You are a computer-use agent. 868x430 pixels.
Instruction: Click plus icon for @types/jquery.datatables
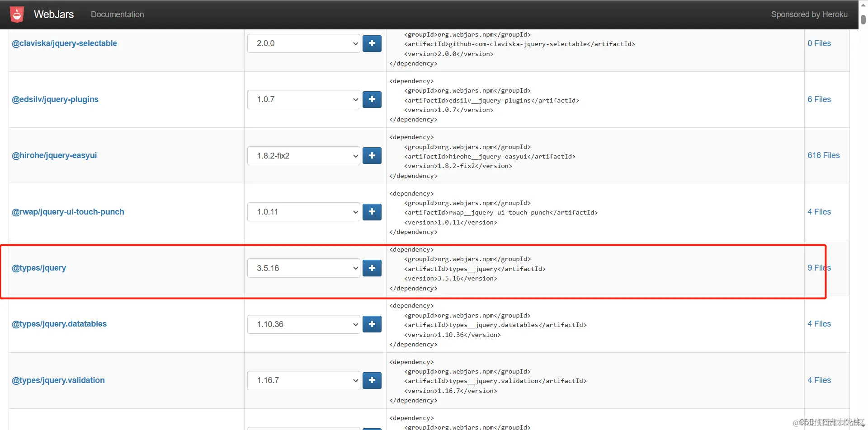(x=372, y=324)
